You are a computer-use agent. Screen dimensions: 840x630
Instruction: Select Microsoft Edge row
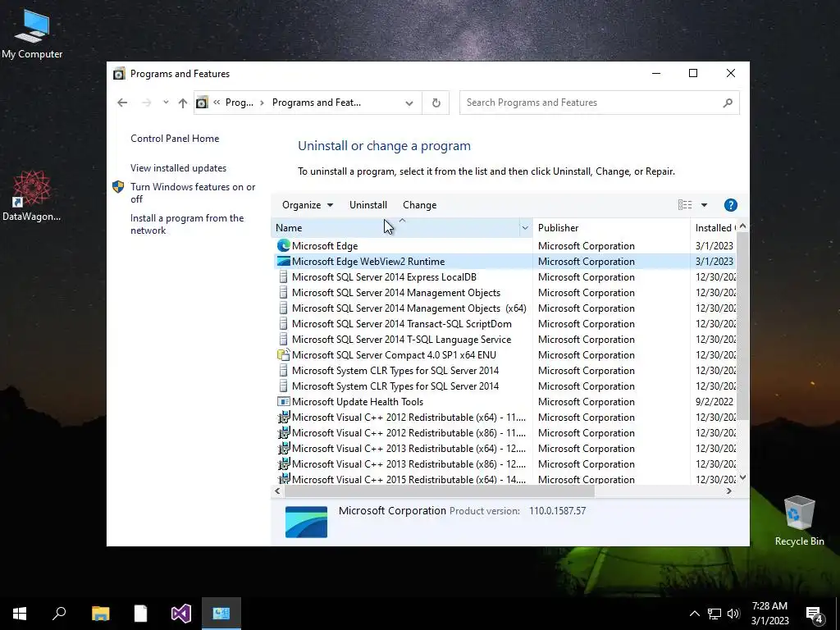[505, 245]
